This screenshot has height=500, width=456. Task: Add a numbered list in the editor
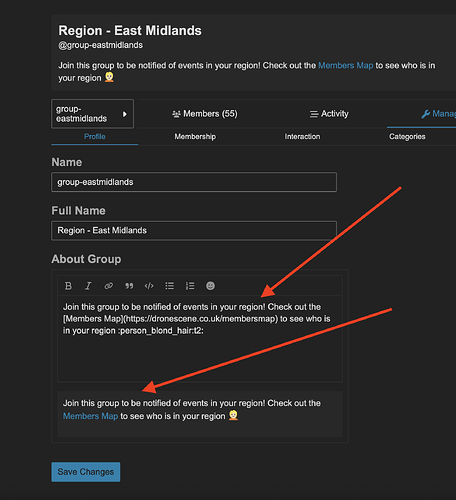click(190, 286)
